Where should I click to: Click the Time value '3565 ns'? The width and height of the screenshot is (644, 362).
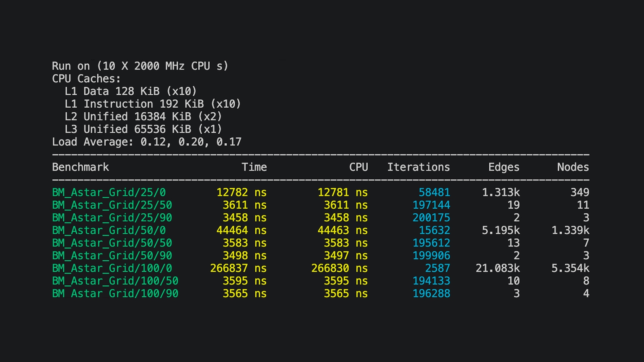click(245, 293)
